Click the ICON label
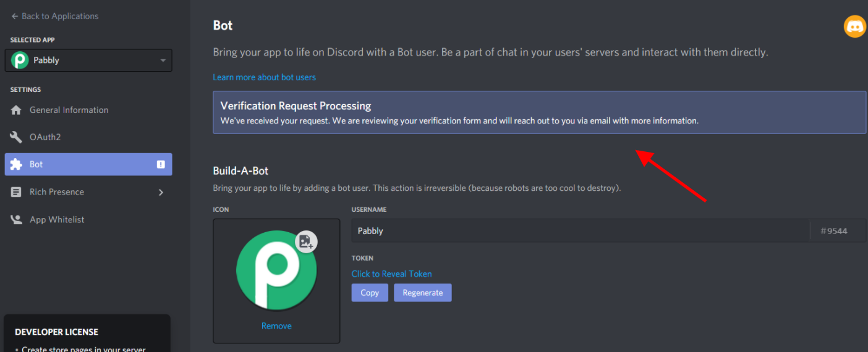The height and width of the screenshot is (352, 868). tap(221, 209)
